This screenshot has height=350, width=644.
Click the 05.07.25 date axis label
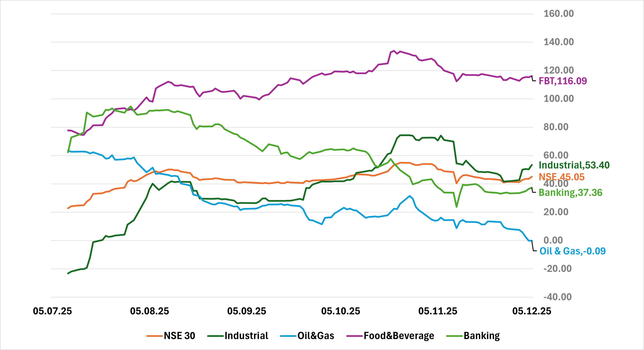click(52, 311)
